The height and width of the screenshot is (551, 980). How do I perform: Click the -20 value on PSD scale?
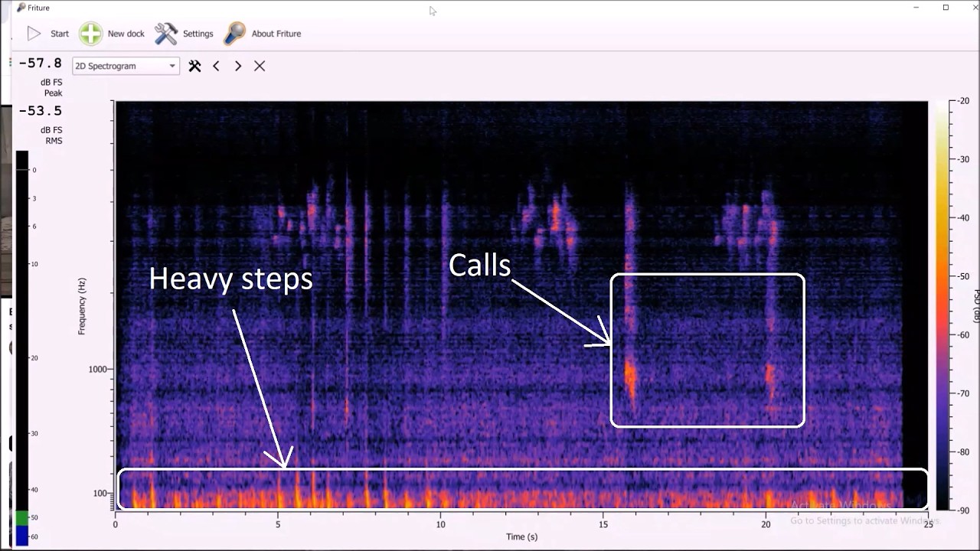click(963, 101)
